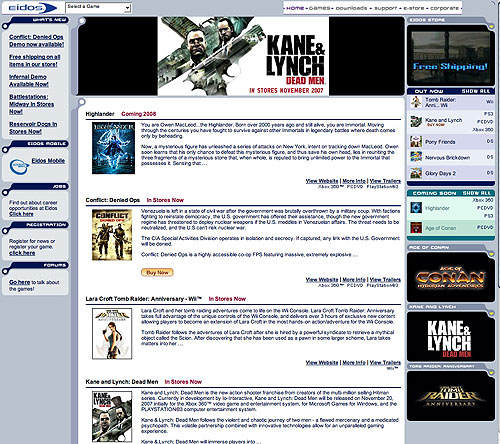The image size is (500, 444).
Task: Click the Tomb Raider Anni Wii icon
Action: (416, 102)
